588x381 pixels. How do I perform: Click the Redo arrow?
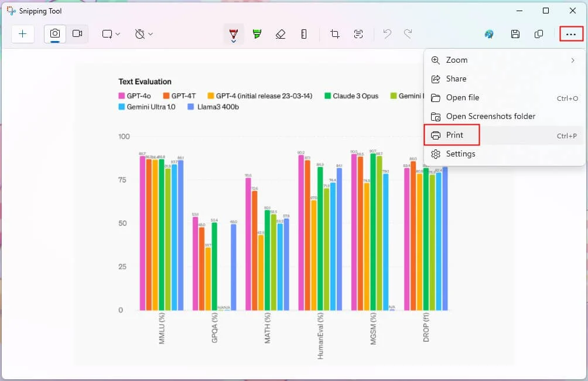pyautogui.click(x=408, y=34)
